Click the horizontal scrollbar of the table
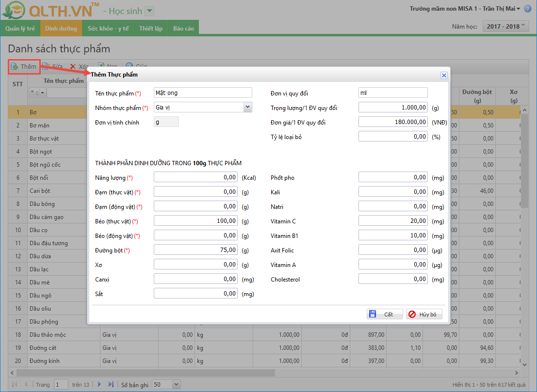 point(146,373)
